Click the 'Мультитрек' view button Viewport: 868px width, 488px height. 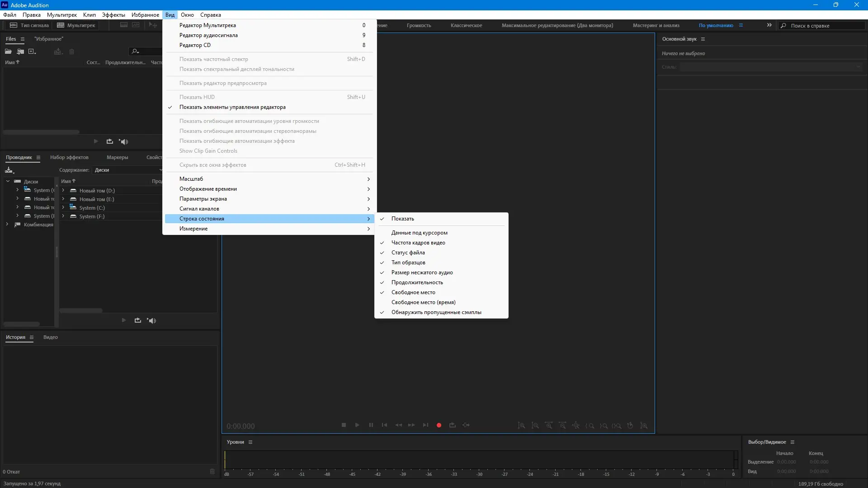(x=76, y=25)
